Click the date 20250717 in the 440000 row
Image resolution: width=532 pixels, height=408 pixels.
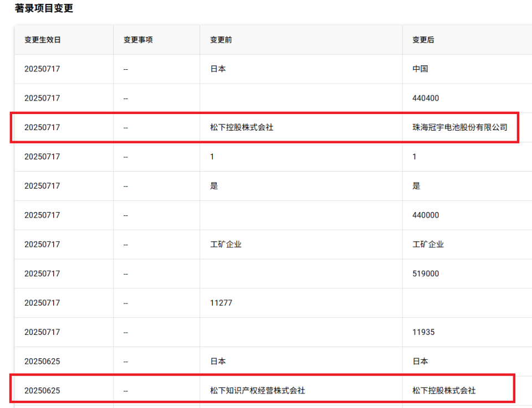tap(42, 215)
